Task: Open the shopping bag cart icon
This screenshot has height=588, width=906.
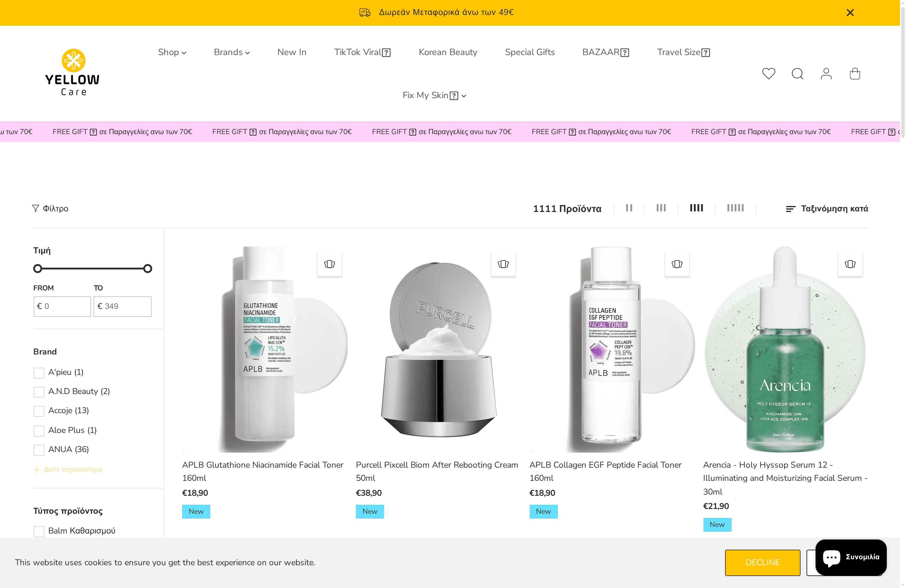Action: (x=854, y=73)
